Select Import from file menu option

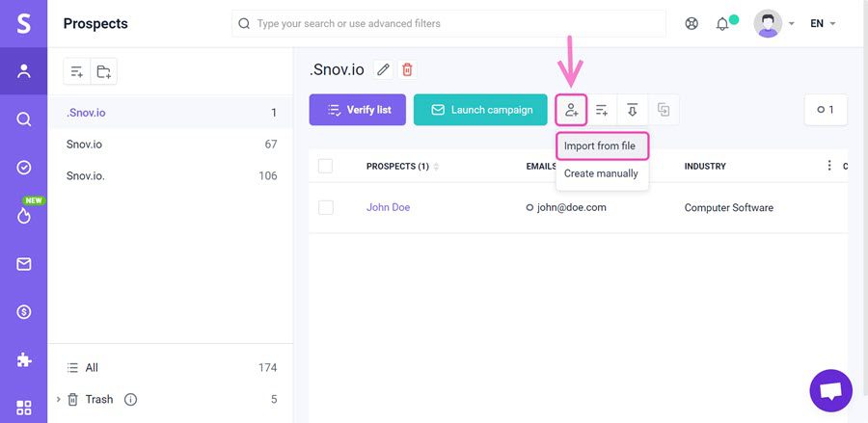click(600, 145)
